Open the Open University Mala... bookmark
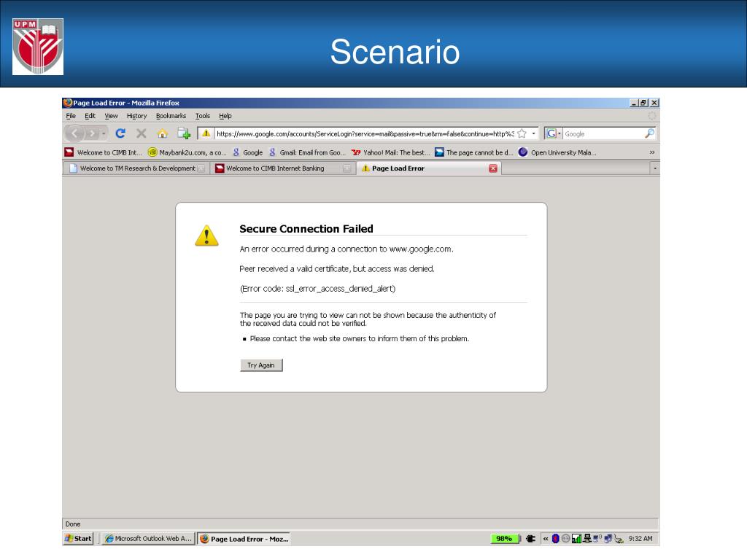Screen dimensions: 747x560 click(x=557, y=152)
